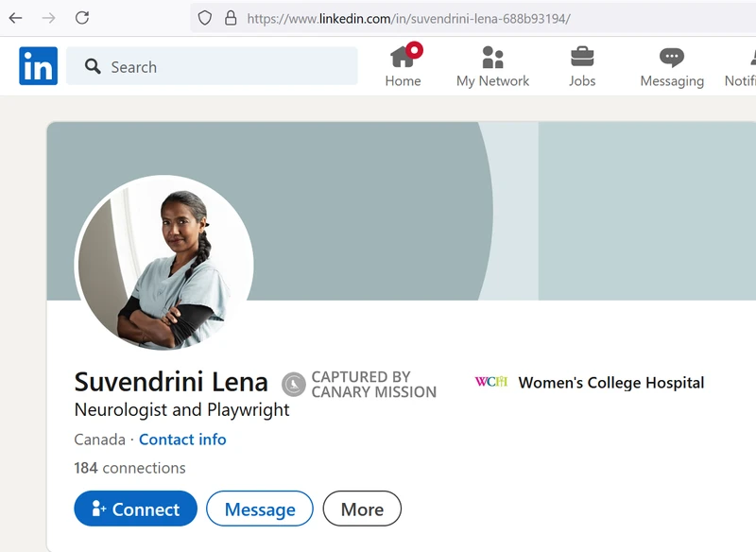
Task: Click the padlock site security icon
Action: [x=231, y=18]
